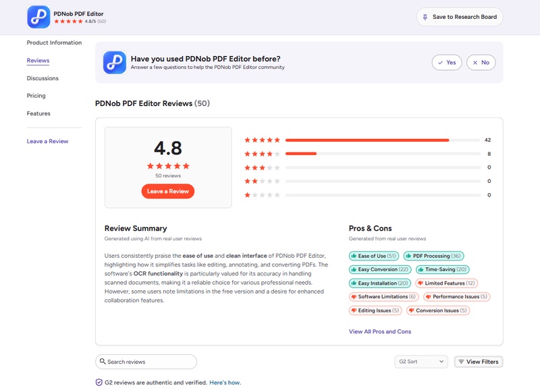
Task: Filter by the three-star rating row
Action: pyautogui.click(x=368, y=167)
